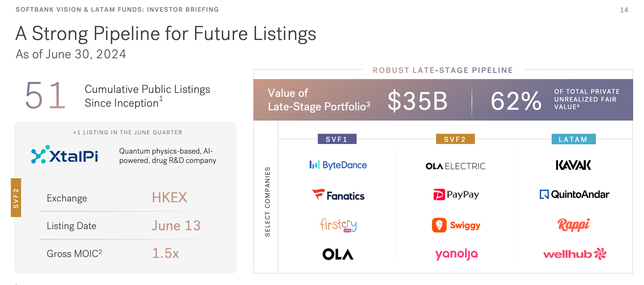Click the black OLA logo
The image size is (644, 285).
coord(338,254)
